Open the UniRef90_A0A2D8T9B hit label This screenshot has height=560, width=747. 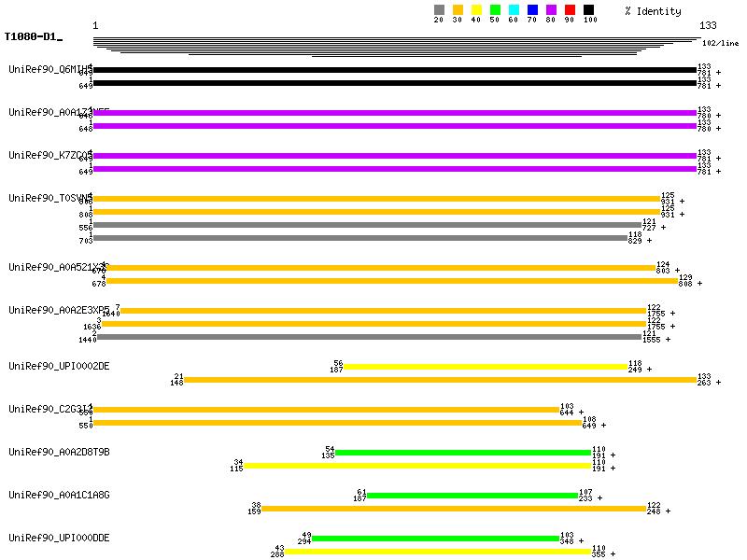59,452
